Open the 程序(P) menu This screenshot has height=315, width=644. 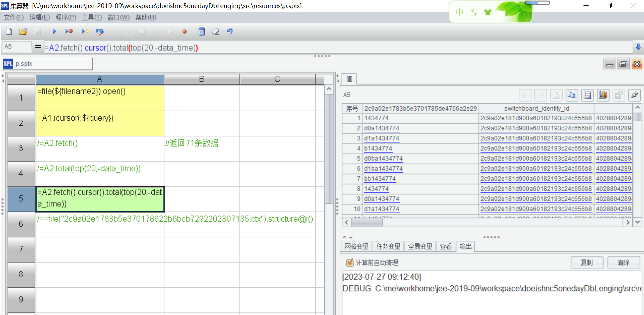[66, 17]
